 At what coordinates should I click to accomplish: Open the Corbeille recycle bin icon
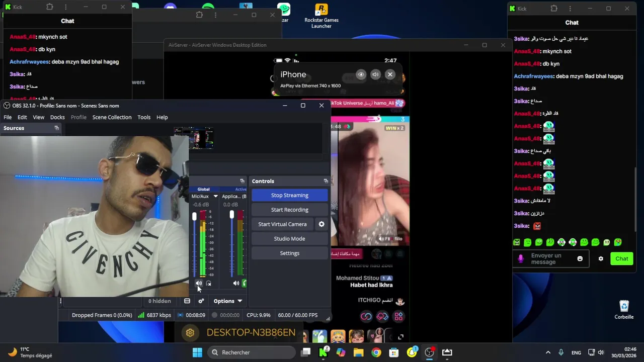click(x=624, y=310)
